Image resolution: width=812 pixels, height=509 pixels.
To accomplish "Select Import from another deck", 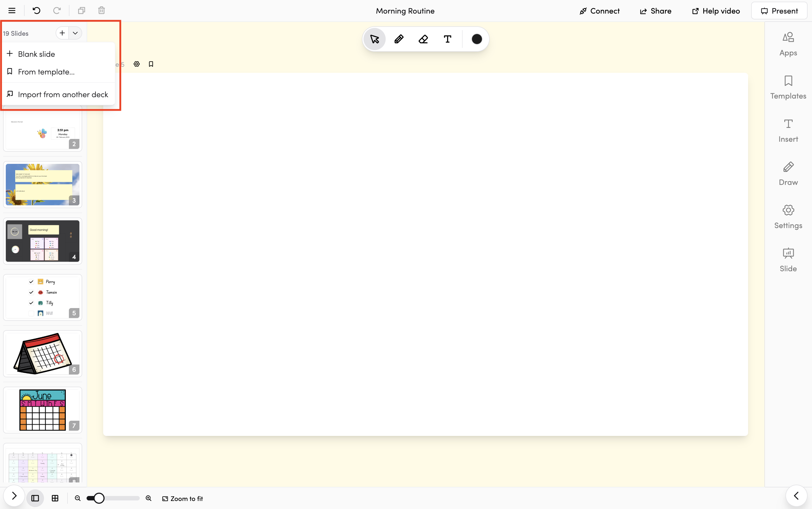I will [63, 95].
